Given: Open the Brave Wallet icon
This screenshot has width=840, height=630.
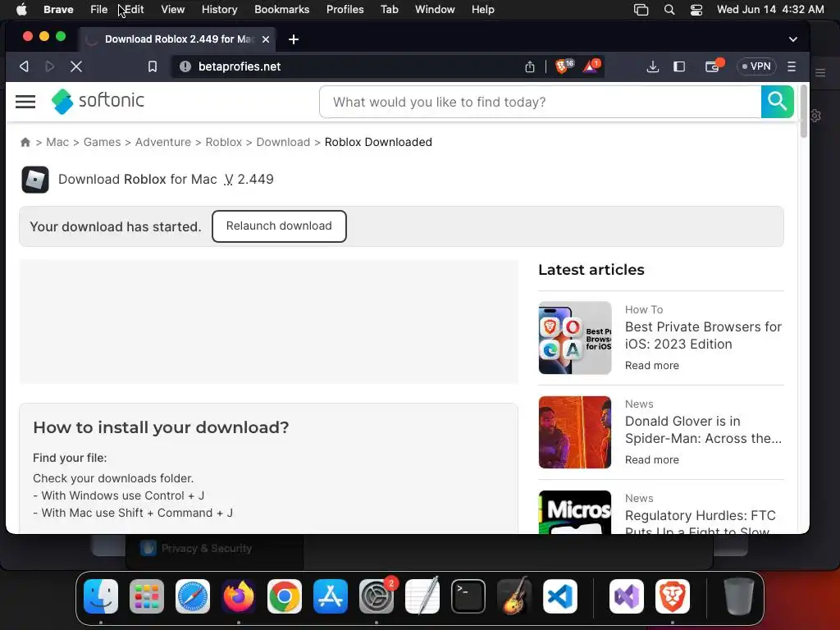Looking at the screenshot, I should pyautogui.click(x=713, y=66).
